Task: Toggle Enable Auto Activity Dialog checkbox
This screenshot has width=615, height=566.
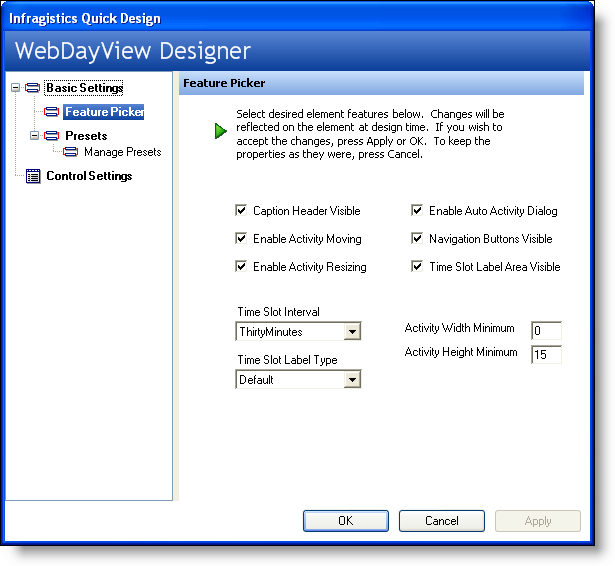Action: 417,211
